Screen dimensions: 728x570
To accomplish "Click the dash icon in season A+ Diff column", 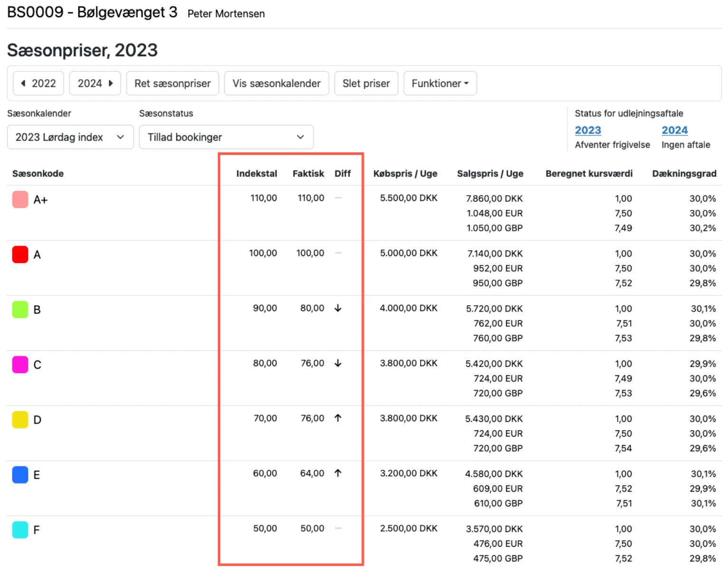I will click(x=338, y=198).
